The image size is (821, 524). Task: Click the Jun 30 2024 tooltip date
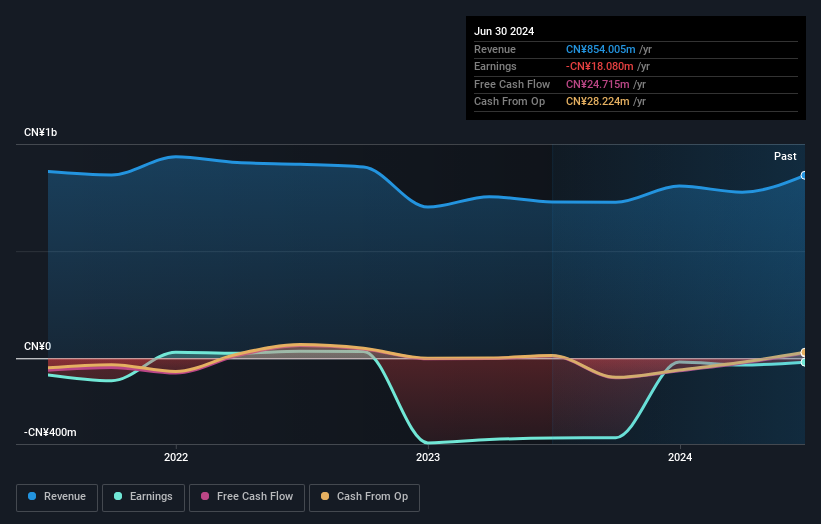tap(504, 31)
